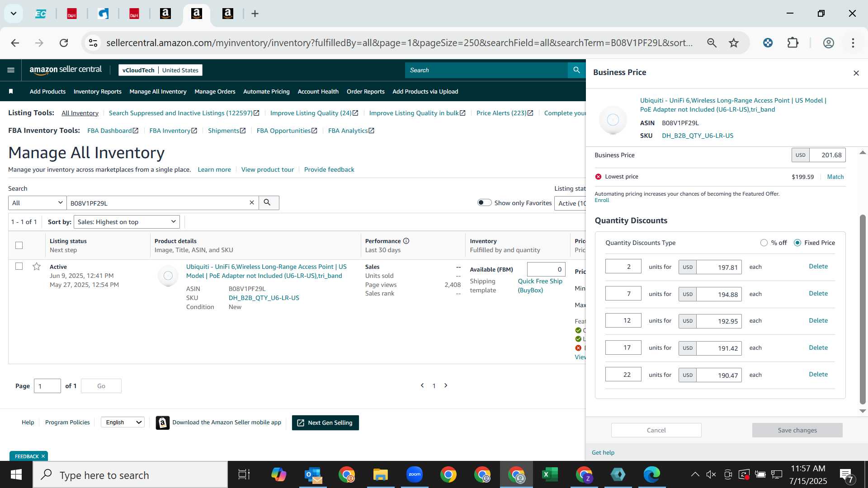
Task: Click the panel scrollbar up arrow
Action: (863, 153)
